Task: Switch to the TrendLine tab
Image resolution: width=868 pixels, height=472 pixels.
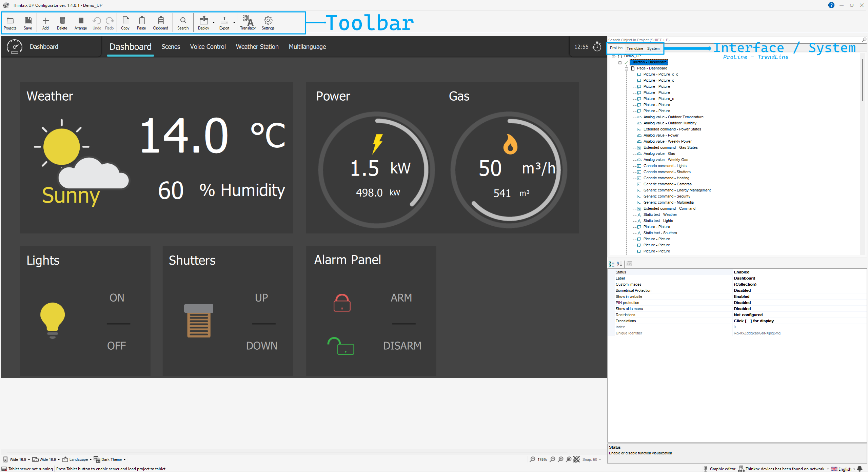Action: [635, 48]
